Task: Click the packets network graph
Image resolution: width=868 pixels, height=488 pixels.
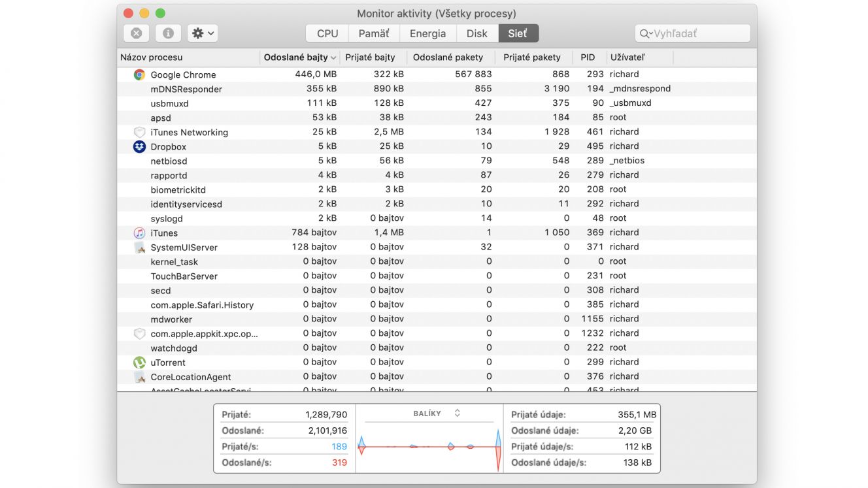Action: (x=429, y=447)
